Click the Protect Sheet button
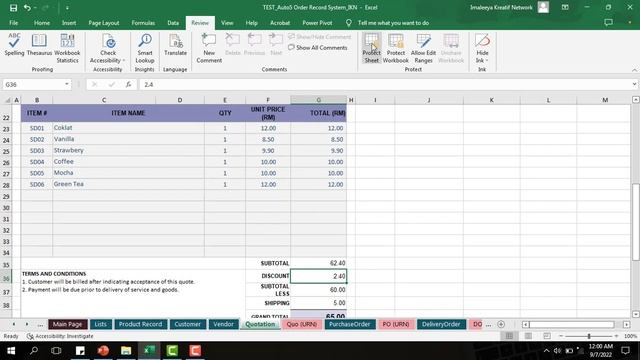Screen dimensions: 640x360 [371, 48]
